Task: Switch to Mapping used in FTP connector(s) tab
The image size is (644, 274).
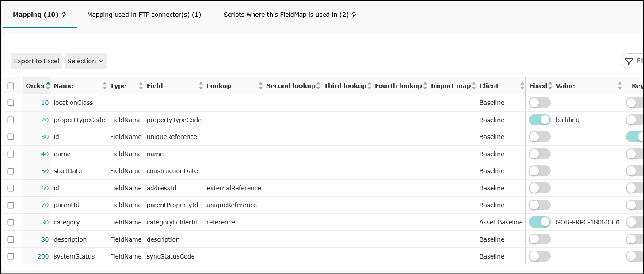Action: (144, 15)
